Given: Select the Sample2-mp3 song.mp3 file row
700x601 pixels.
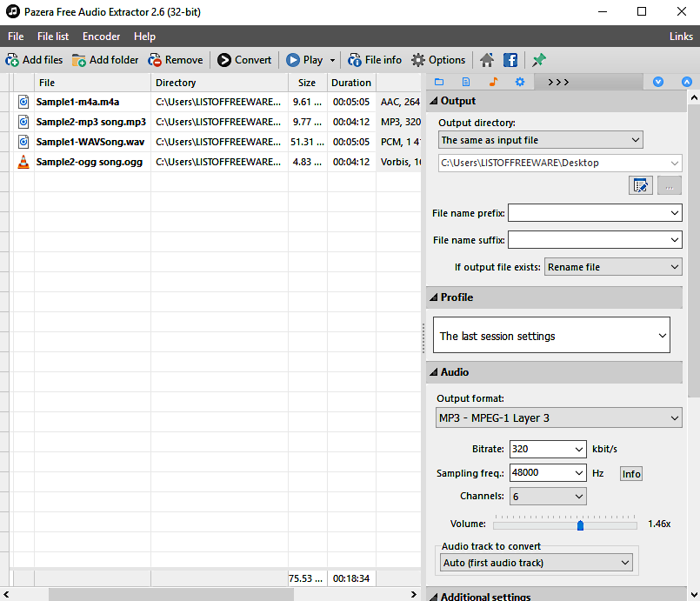Looking at the screenshot, I should (215, 122).
